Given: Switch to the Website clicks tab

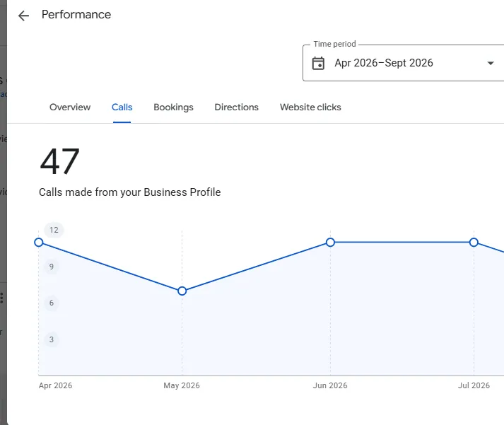Looking at the screenshot, I should [310, 107].
